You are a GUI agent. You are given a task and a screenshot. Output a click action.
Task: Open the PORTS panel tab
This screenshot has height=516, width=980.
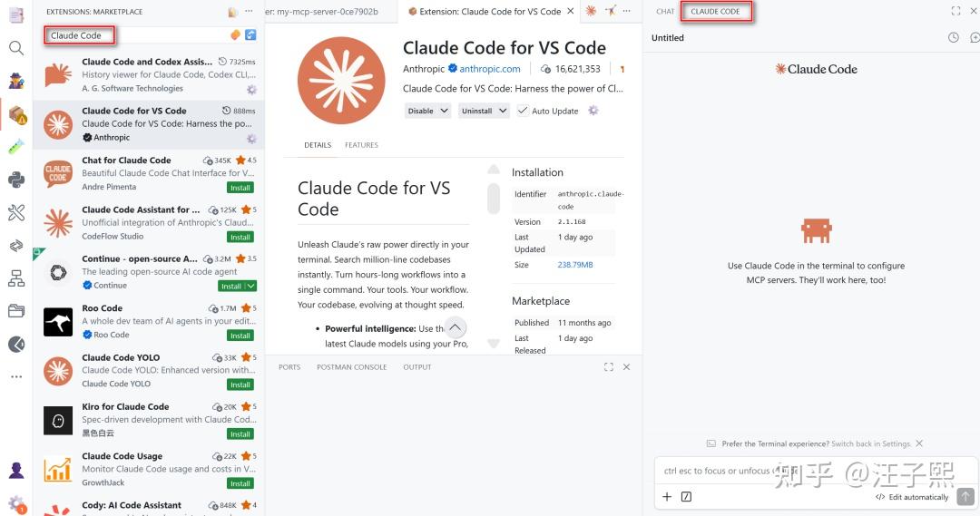289,367
